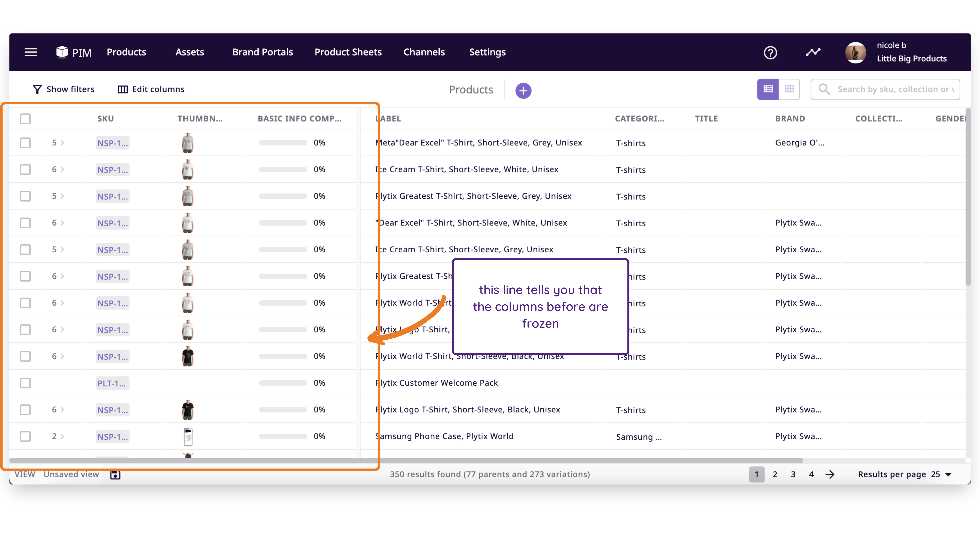Click the Edit columns icon
This screenshot has width=980, height=551.
coord(122,89)
